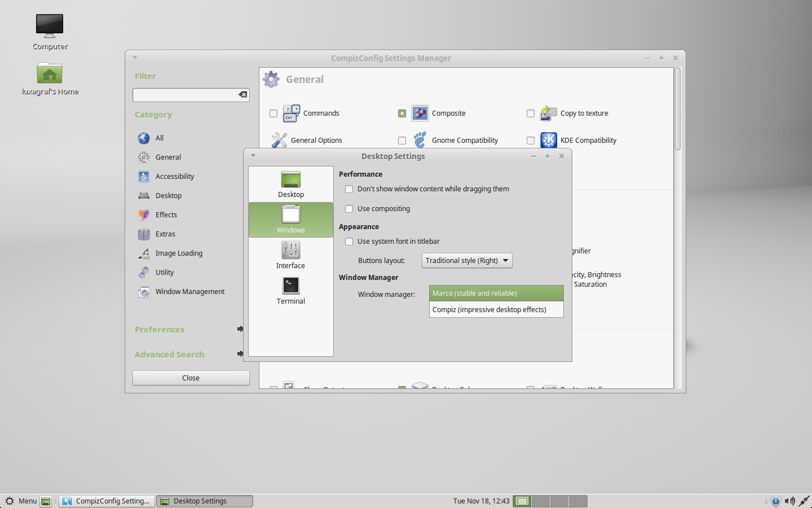
Task: Click the show desktop icon in the panel
Action: click(46, 501)
